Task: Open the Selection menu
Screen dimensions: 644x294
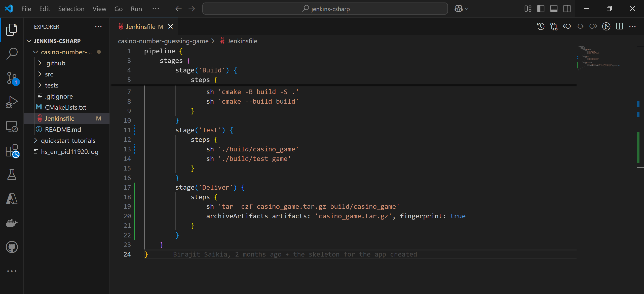Action: pyautogui.click(x=71, y=9)
